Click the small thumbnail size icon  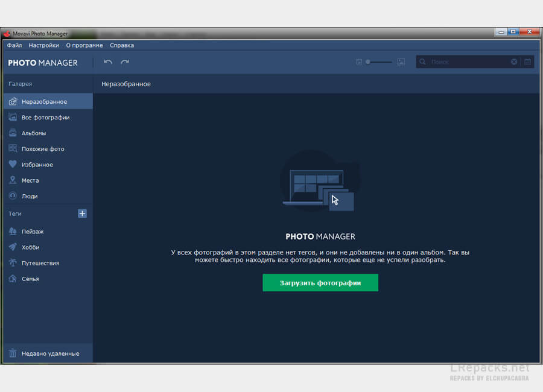[x=359, y=62]
